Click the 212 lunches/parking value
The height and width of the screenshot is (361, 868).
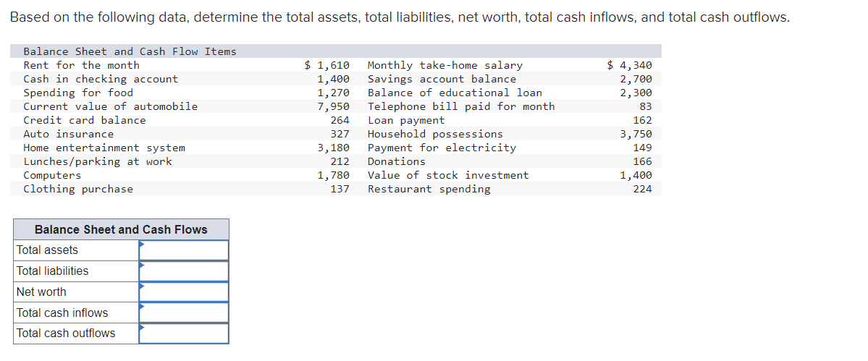click(x=340, y=161)
